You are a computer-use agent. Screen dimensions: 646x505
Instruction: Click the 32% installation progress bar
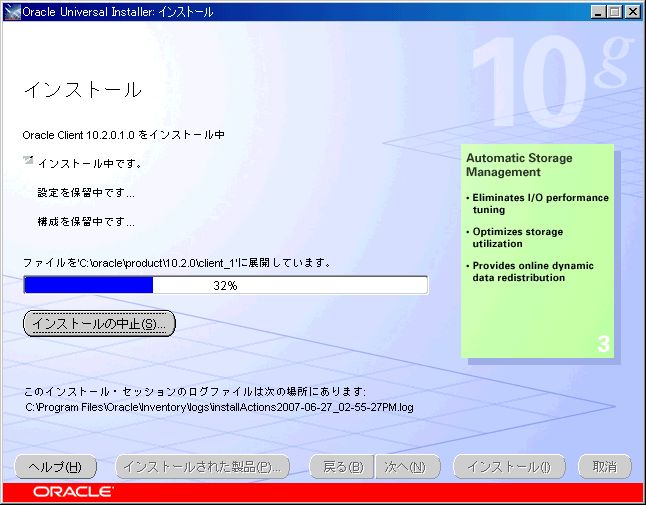click(226, 285)
